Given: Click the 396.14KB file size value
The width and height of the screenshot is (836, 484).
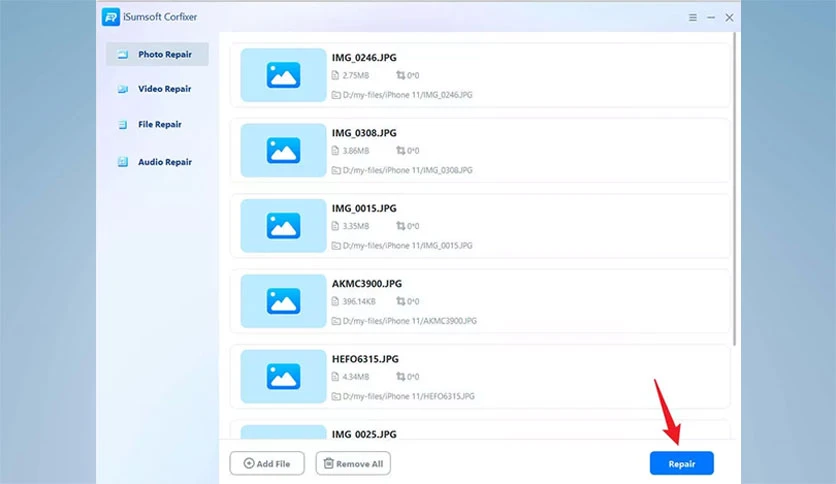Looking at the screenshot, I should [359, 302].
